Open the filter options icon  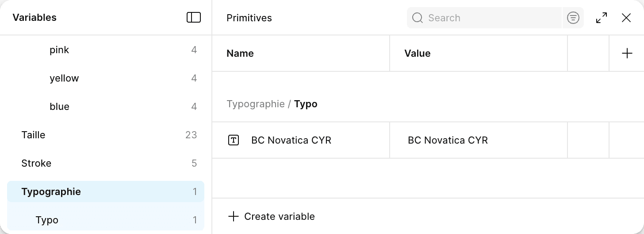[573, 18]
